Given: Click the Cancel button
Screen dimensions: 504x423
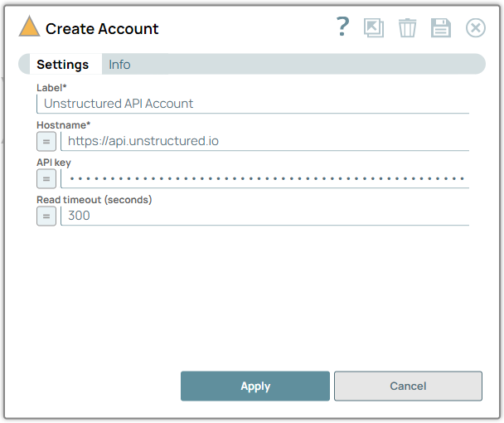Looking at the screenshot, I should pos(408,386).
